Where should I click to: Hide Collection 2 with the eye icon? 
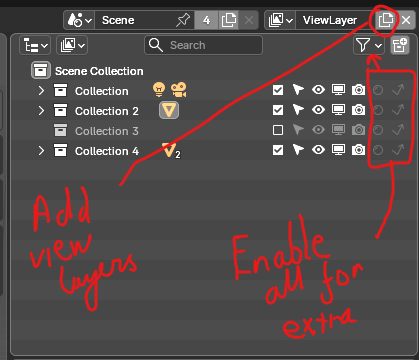[x=318, y=110]
